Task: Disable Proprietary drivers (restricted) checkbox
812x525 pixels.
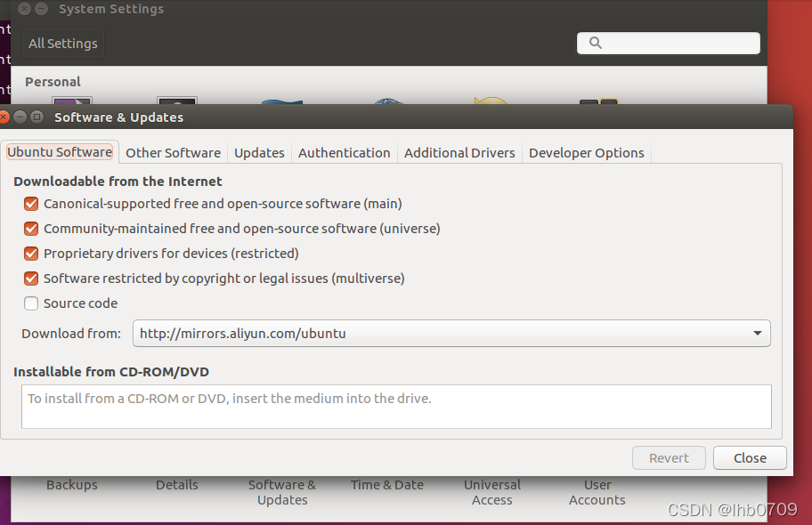Action: tap(31, 254)
